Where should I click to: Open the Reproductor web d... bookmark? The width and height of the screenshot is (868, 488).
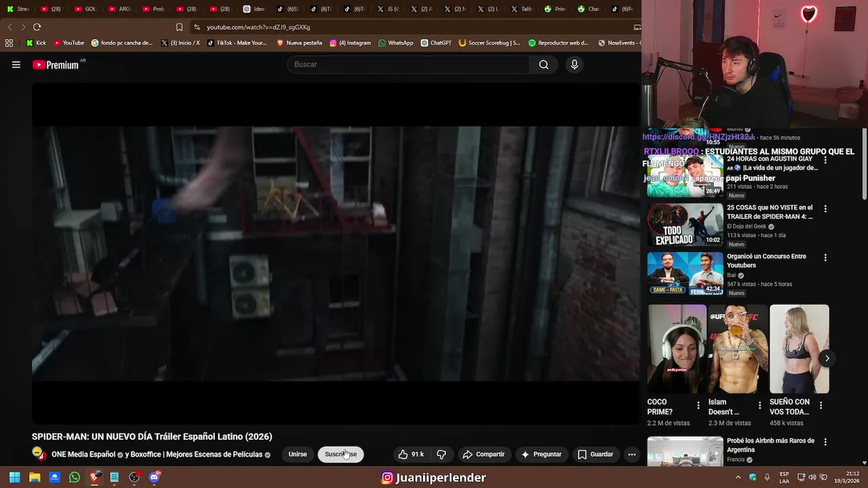click(558, 43)
